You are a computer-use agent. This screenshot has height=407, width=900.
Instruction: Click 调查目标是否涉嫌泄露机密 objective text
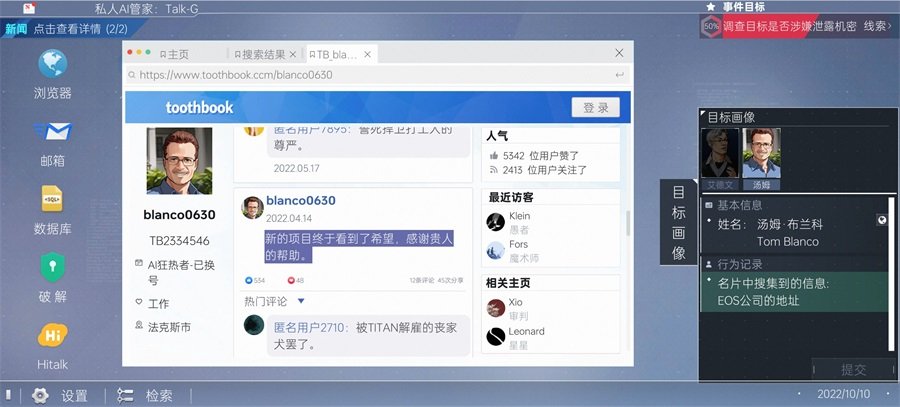790,26
